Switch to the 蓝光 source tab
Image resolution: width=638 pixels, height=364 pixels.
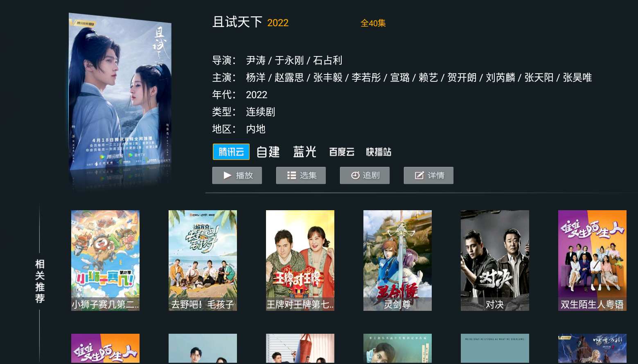[304, 152]
